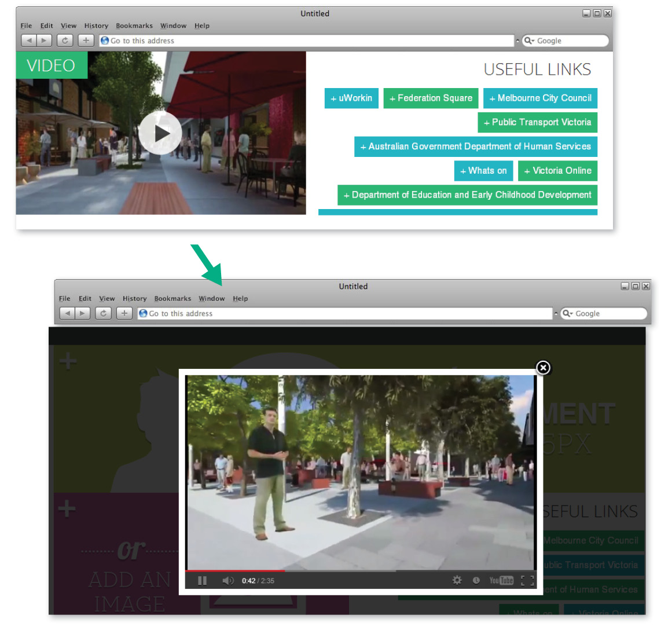Open search engine dropdown in lower browser
Viewport: 672px width, 626px height.
pyautogui.click(x=567, y=313)
